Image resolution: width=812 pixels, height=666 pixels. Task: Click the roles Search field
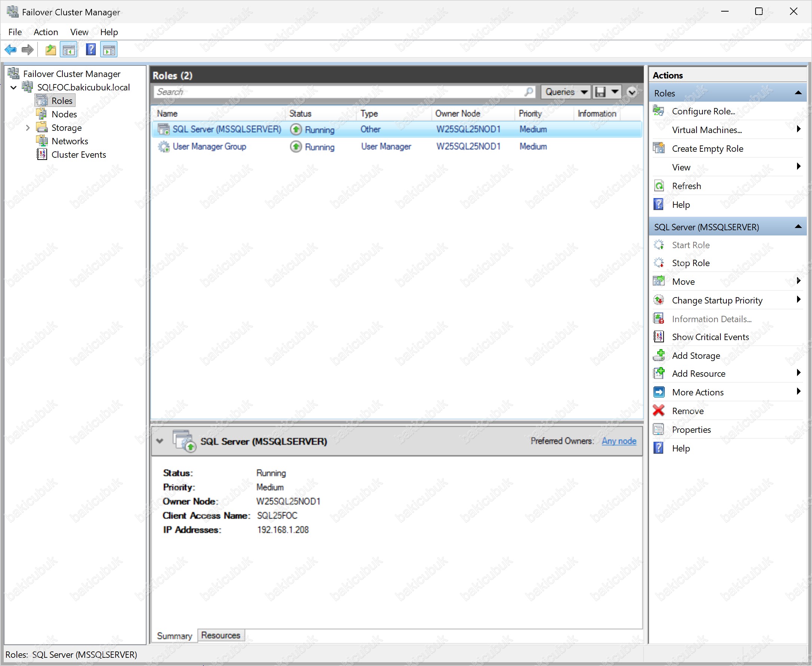(338, 92)
